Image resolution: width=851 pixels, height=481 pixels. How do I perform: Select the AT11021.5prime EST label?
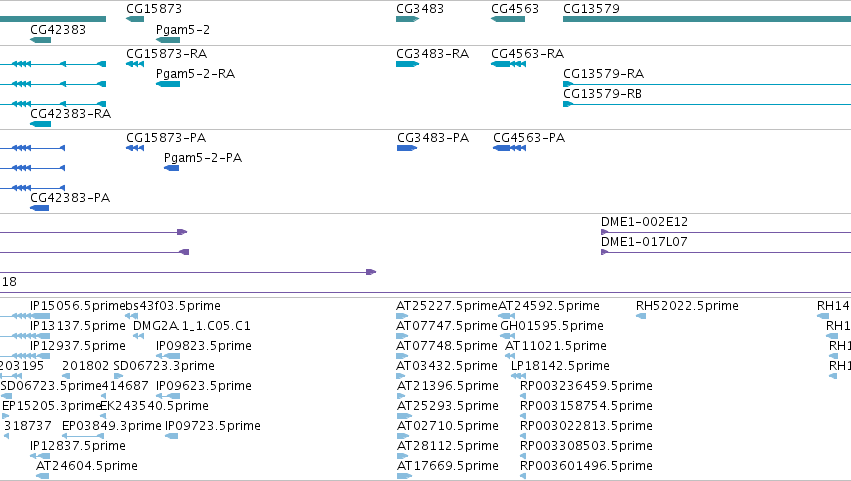[556, 346]
